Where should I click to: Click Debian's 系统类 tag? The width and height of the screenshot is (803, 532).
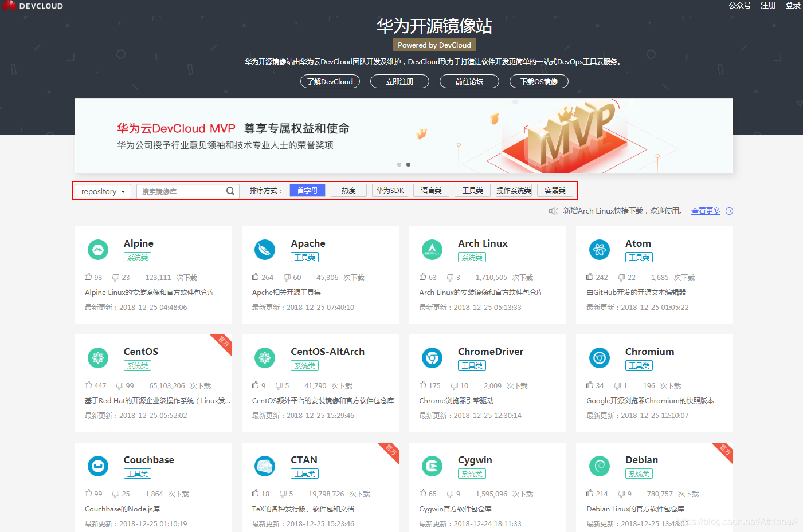click(x=639, y=474)
